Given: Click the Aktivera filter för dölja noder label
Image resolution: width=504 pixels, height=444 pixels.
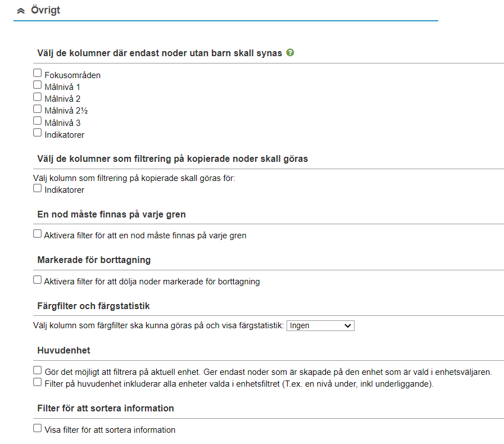Looking at the screenshot, I should (x=152, y=282).
